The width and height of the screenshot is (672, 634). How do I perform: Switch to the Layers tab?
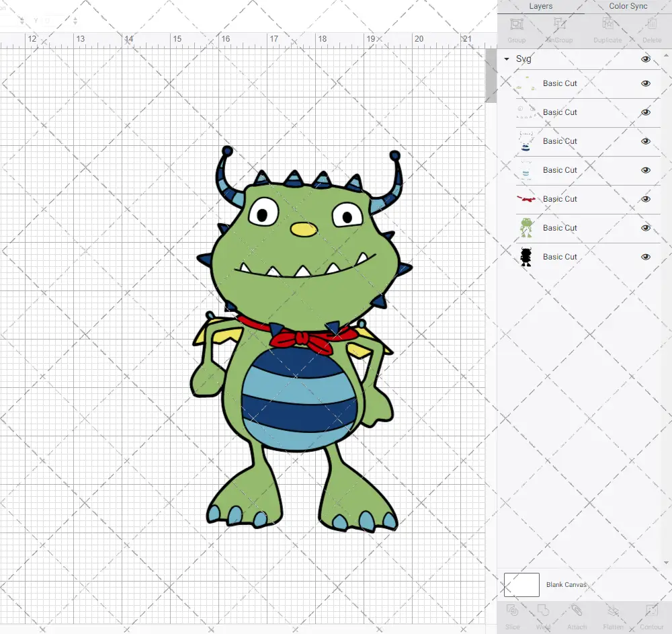(540, 7)
